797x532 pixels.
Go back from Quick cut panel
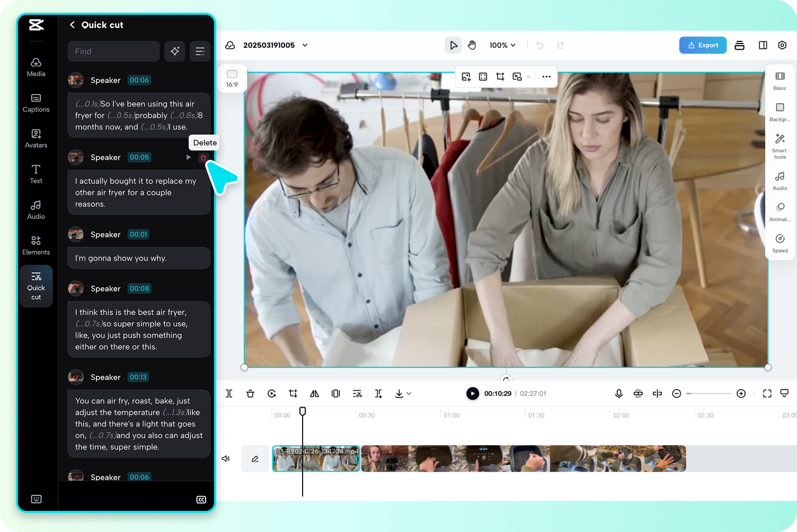(x=73, y=25)
